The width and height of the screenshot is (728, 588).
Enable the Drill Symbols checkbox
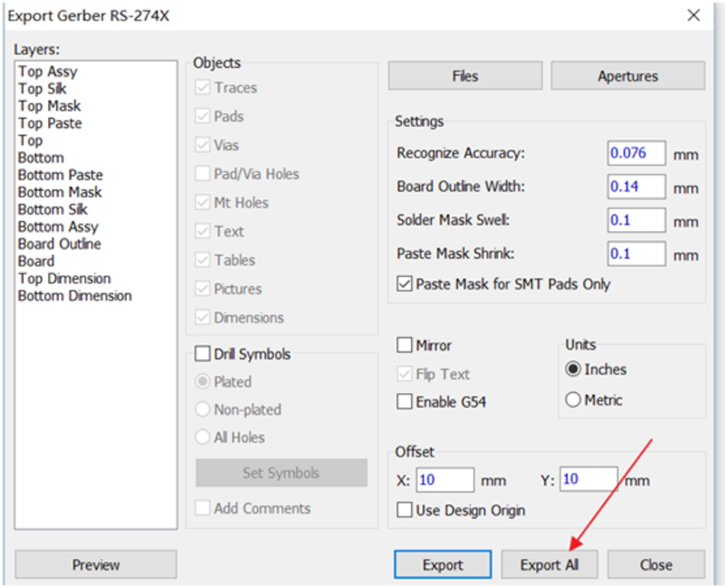(204, 354)
